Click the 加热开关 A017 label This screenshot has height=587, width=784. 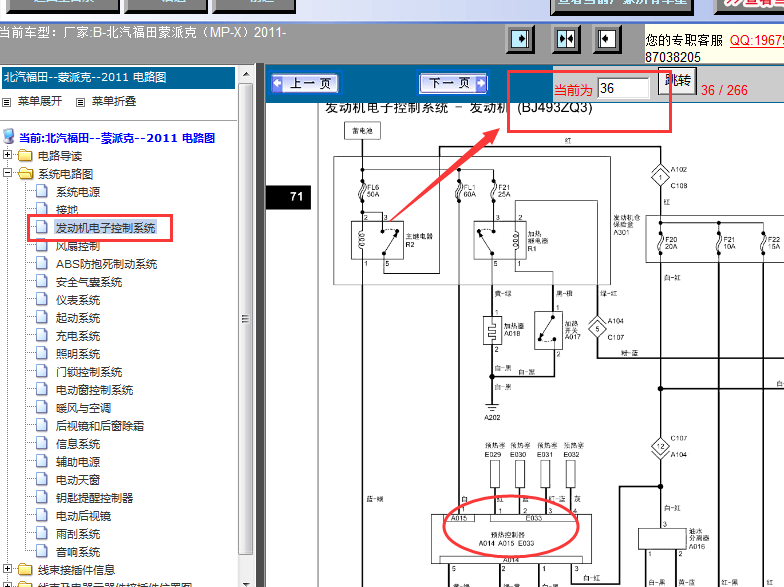point(572,330)
